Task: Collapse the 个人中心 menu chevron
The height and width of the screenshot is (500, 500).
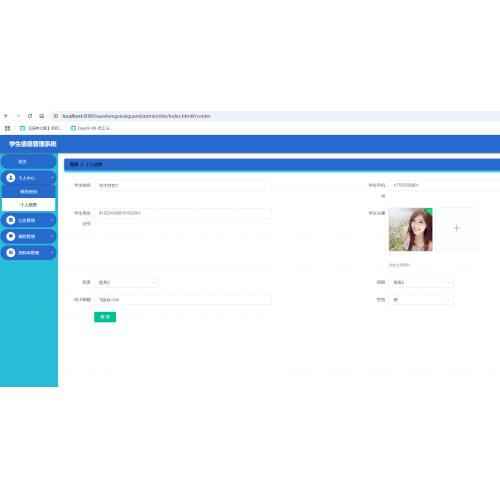Action: pos(52,178)
